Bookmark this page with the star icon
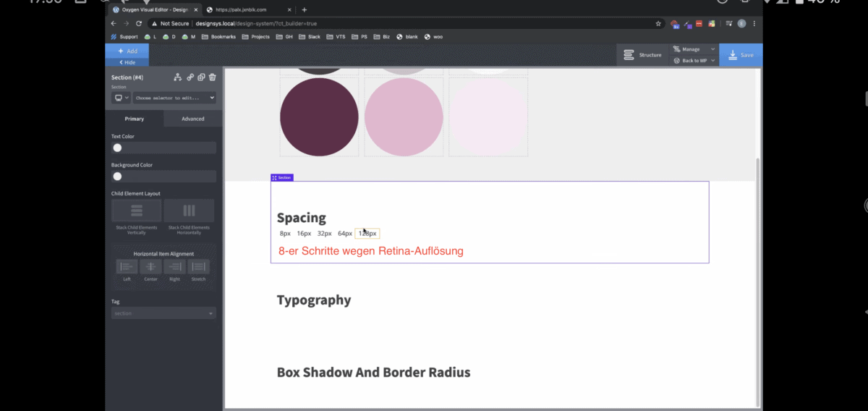868x411 pixels. pyautogui.click(x=658, y=23)
